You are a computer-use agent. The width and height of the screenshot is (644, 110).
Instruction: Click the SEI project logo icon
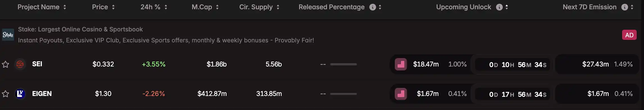coord(20,64)
